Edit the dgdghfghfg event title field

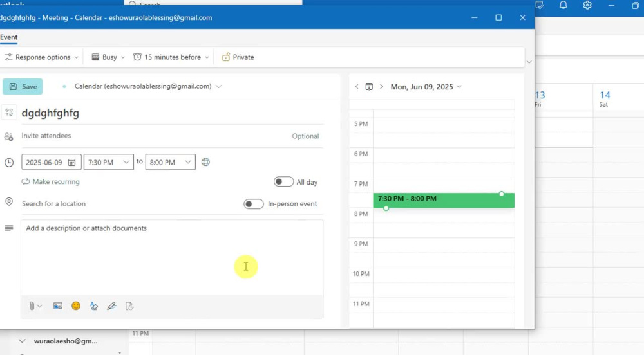pyautogui.click(x=173, y=113)
